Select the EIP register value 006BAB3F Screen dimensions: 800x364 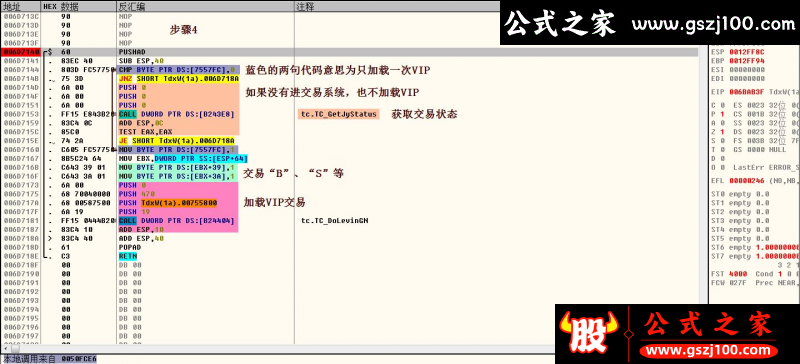746,92
